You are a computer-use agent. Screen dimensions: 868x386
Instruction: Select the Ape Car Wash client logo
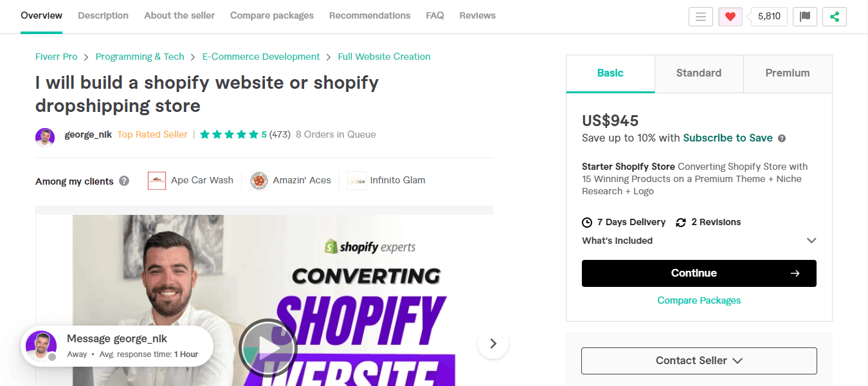click(x=157, y=180)
